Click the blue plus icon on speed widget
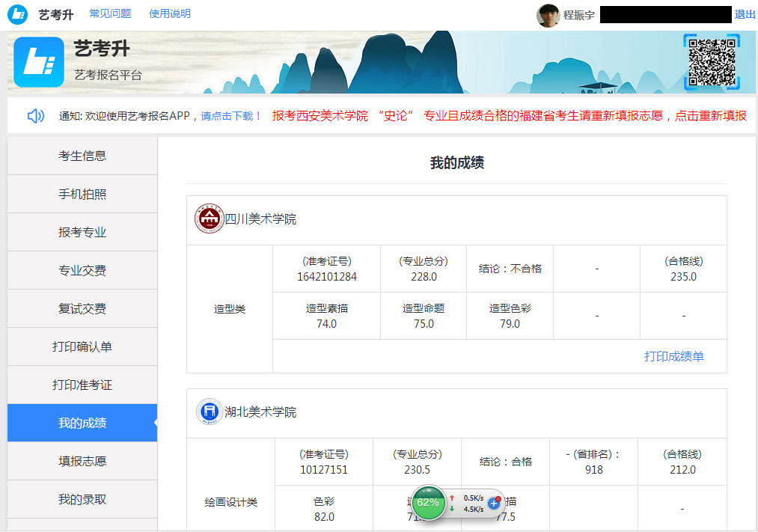Viewport: 758px width, 532px height. [x=494, y=504]
